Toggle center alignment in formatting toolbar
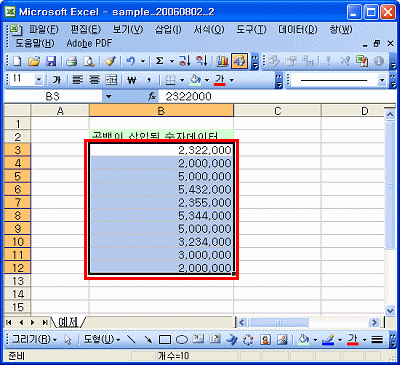 pyautogui.click(x=95, y=80)
